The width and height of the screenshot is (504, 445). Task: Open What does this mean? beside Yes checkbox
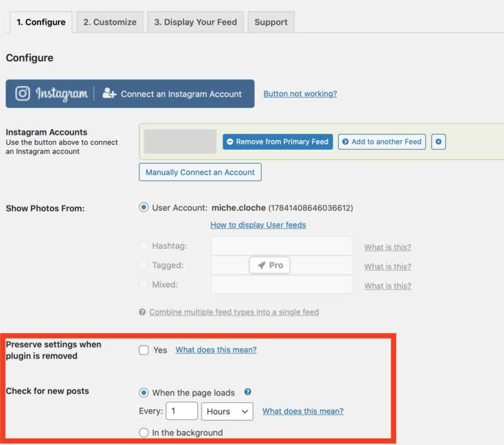(216, 350)
